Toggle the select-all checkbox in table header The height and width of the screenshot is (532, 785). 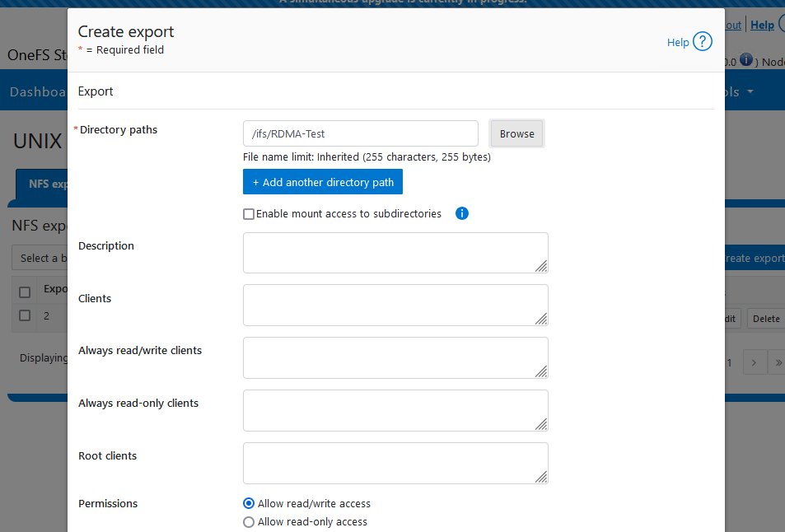point(25,292)
